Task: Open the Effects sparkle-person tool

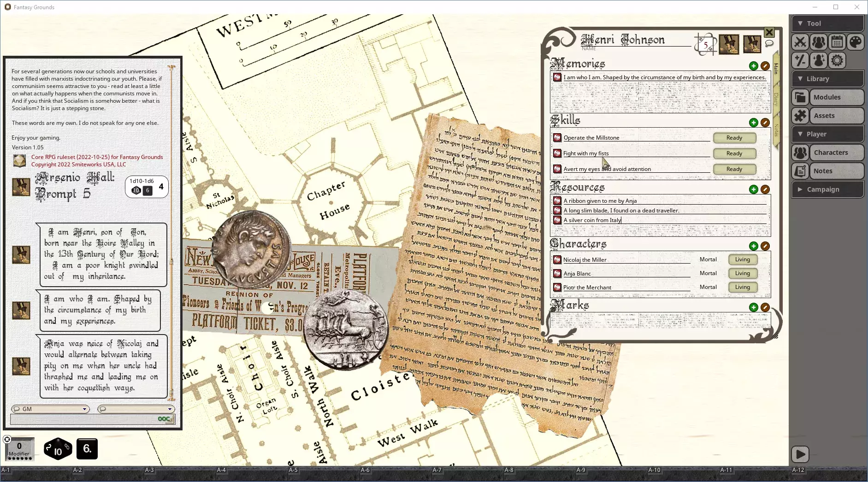Action: [x=819, y=60]
